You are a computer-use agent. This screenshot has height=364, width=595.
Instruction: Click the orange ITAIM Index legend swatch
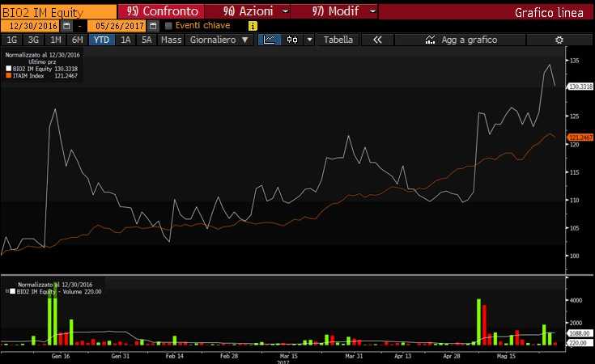point(6,77)
